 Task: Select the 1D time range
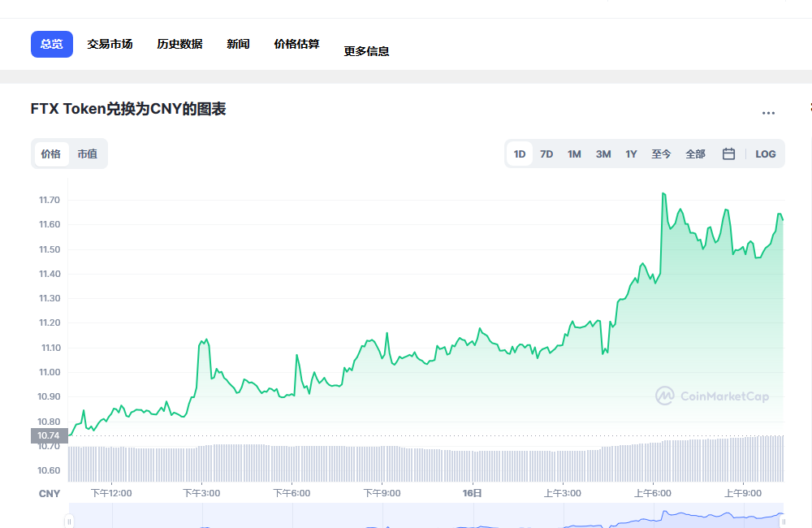(x=520, y=154)
